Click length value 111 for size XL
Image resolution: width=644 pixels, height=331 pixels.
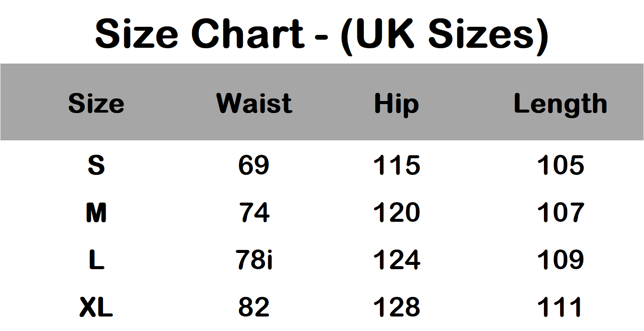click(560, 307)
